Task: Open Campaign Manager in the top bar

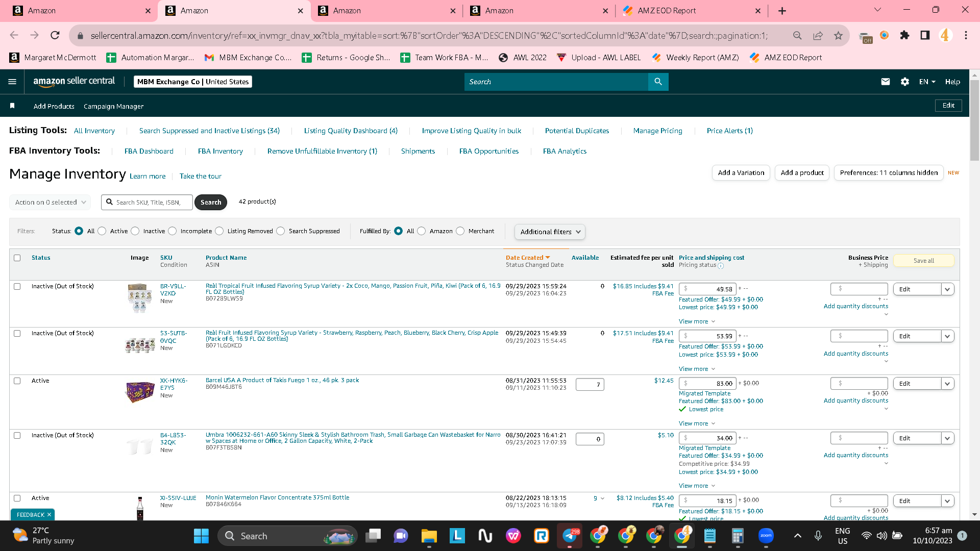Action: (x=113, y=106)
